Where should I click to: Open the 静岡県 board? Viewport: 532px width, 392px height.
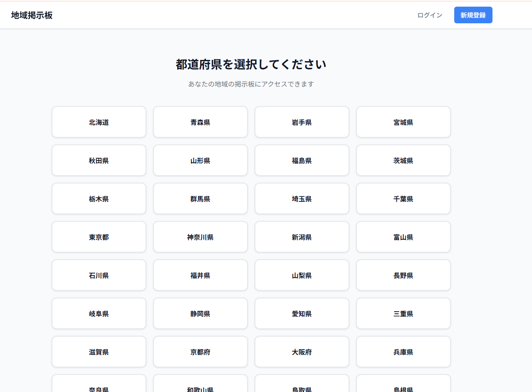[200, 313]
